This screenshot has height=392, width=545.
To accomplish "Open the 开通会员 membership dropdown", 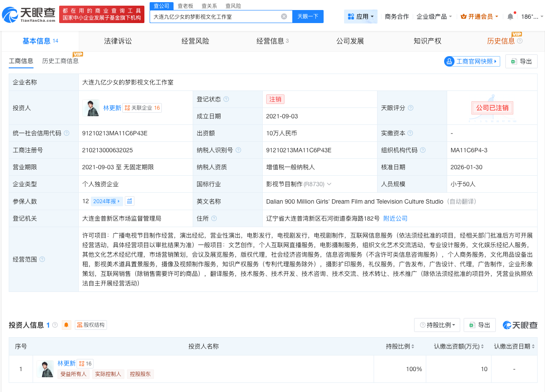I will (478, 16).
